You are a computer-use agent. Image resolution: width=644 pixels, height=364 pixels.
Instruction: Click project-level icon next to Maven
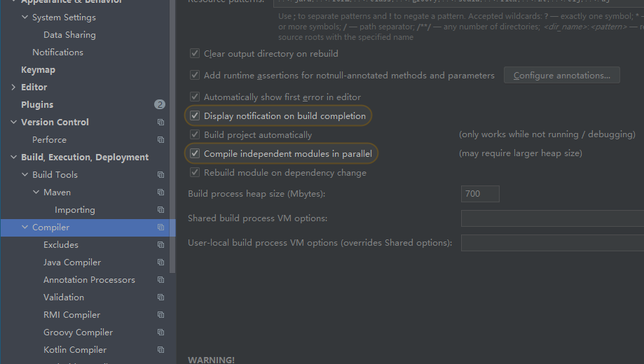coord(160,192)
